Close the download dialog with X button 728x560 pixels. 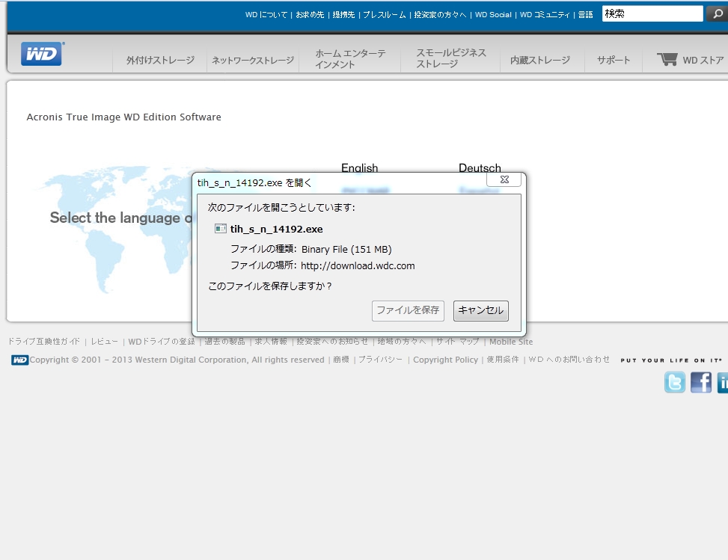(504, 179)
